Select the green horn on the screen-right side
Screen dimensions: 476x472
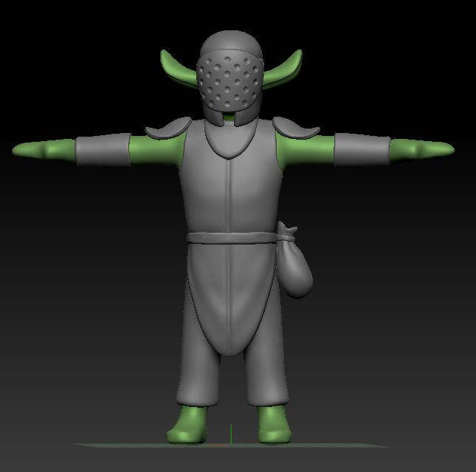pyautogui.click(x=283, y=70)
